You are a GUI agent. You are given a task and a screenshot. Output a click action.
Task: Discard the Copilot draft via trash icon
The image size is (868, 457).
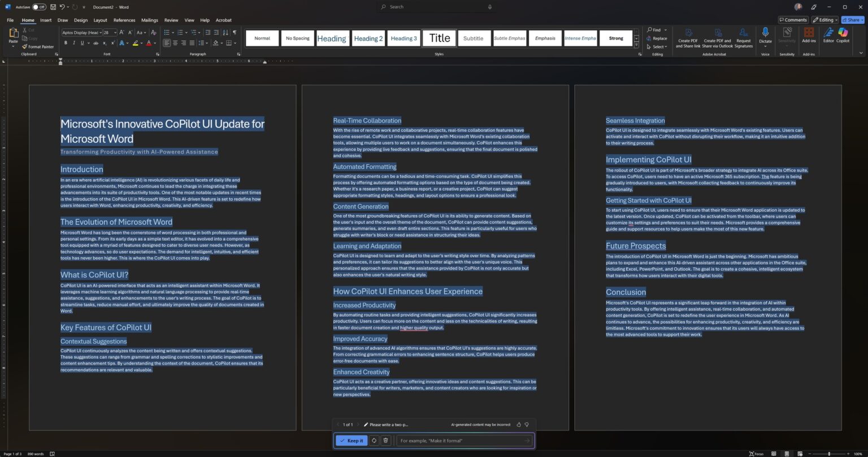tap(386, 441)
